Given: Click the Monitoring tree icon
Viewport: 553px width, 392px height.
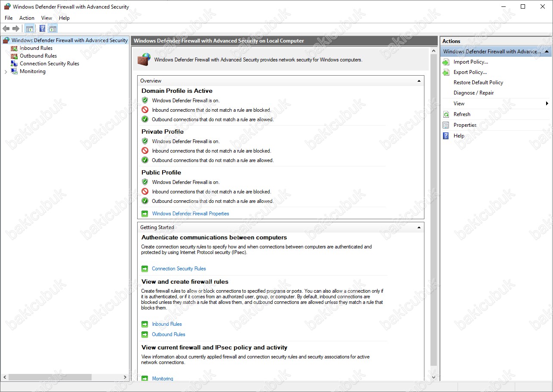Looking at the screenshot, I should click(x=14, y=71).
